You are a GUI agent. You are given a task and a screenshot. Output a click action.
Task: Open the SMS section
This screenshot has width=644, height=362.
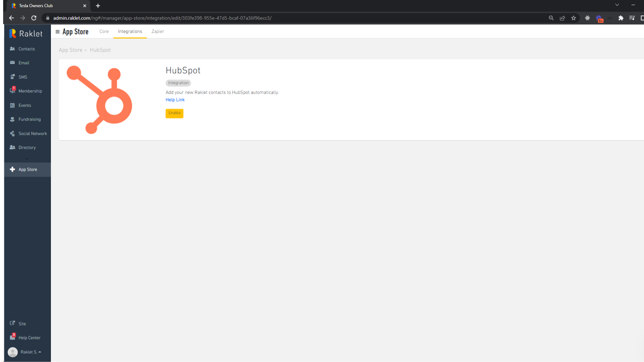coord(22,77)
